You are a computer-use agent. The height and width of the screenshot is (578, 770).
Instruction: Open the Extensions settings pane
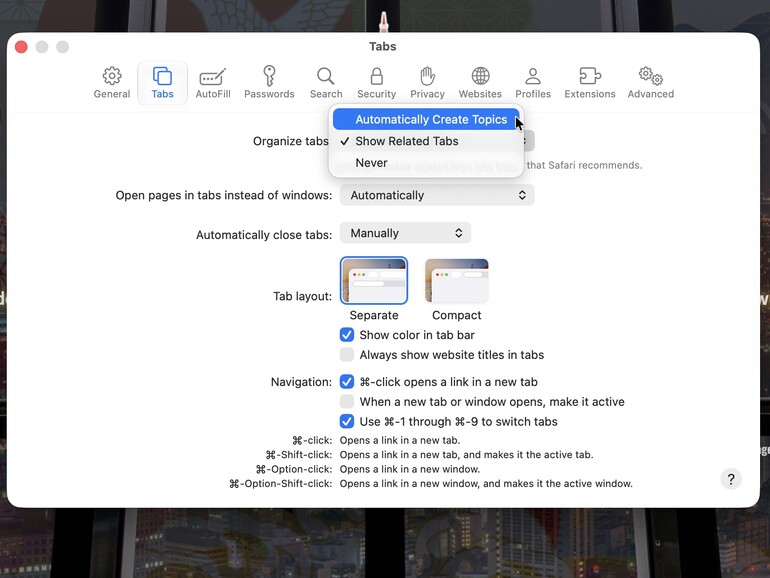(x=589, y=83)
